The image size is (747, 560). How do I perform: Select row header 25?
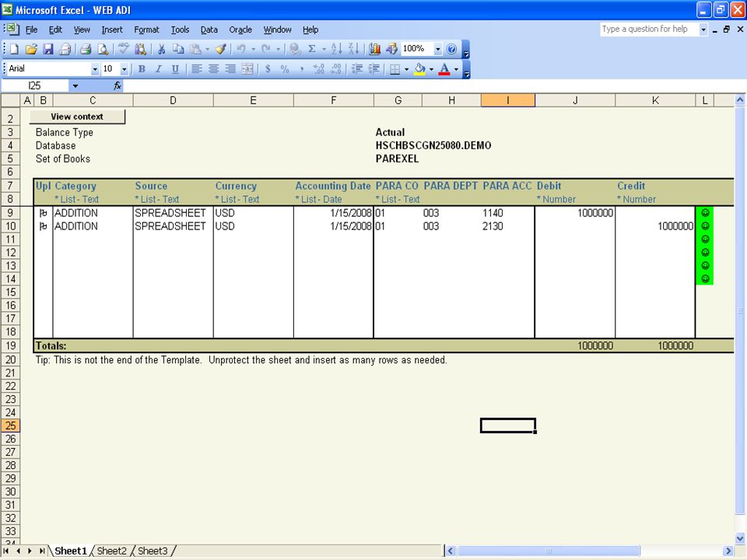[10, 425]
